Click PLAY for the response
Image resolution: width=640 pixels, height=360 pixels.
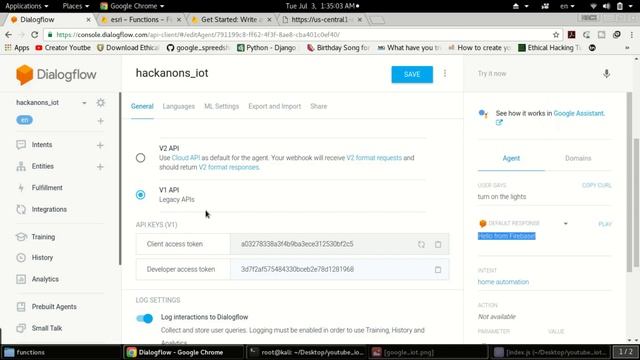(x=605, y=224)
